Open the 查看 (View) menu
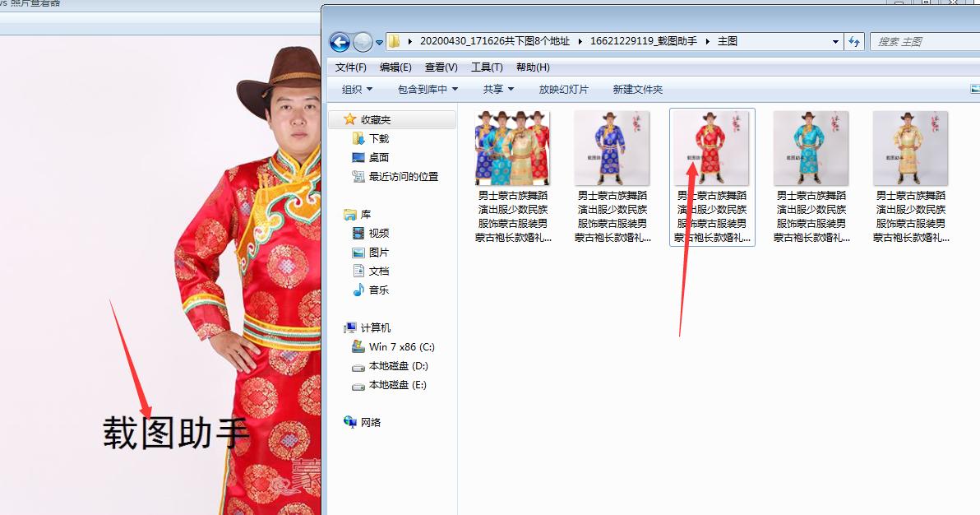 click(x=441, y=67)
